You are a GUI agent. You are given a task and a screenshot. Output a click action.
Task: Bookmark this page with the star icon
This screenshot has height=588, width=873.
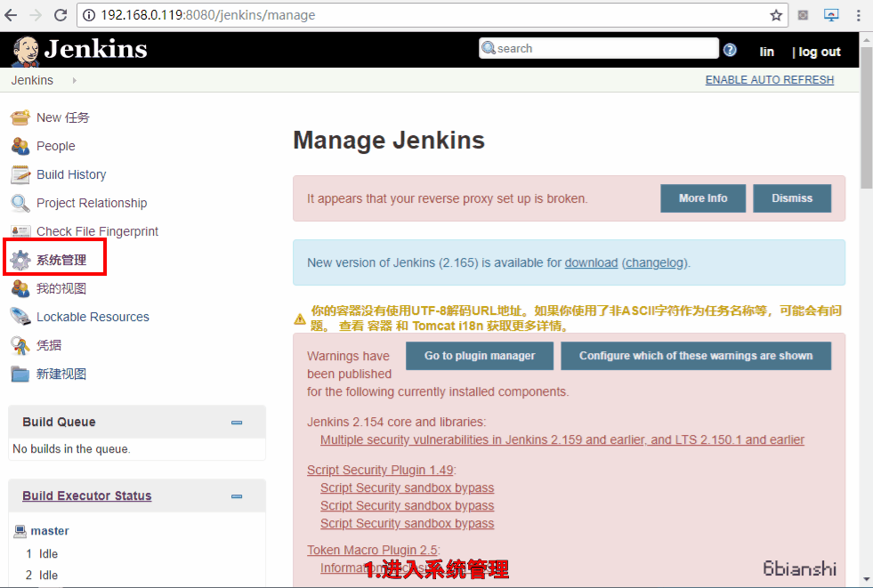point(776,15)
